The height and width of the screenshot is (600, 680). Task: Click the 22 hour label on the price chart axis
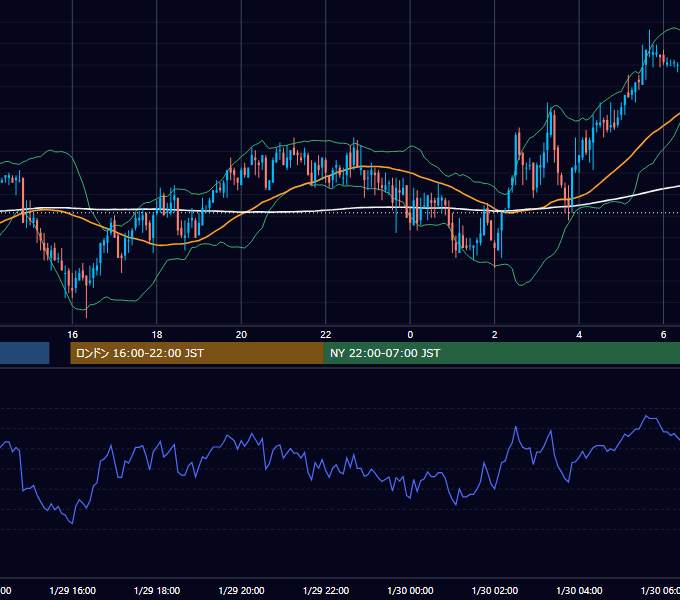tap(326, 334)
